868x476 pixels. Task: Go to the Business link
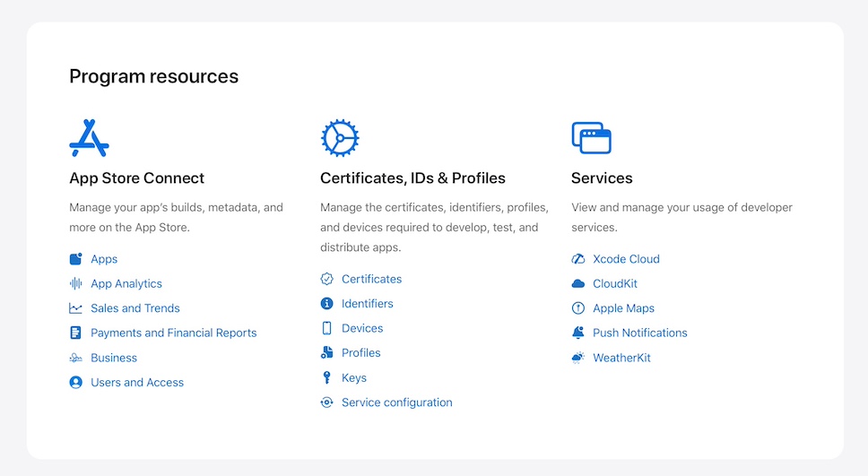pyautogui.click(x=114, y=358)
